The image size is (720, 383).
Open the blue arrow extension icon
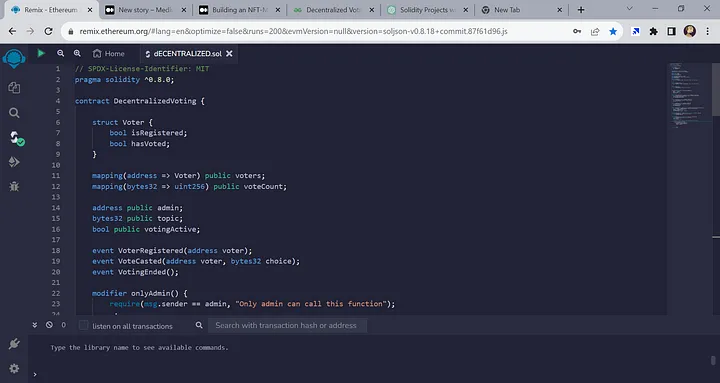(636, 31)
